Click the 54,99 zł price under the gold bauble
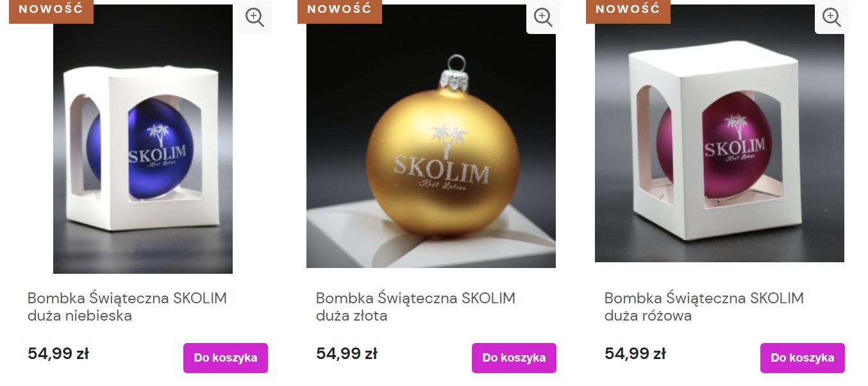868x386 pixels. [347, 353]
